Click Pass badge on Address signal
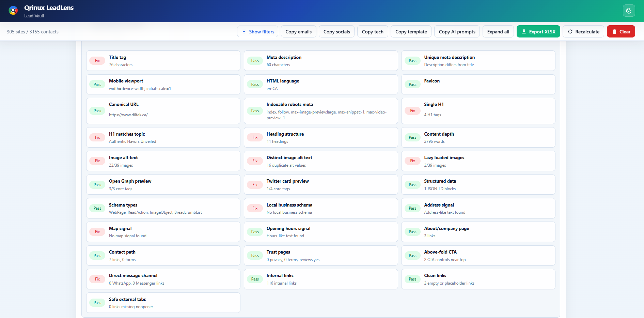Image resolution: width=644 pixels, height=318 pixels. (412, 208)
